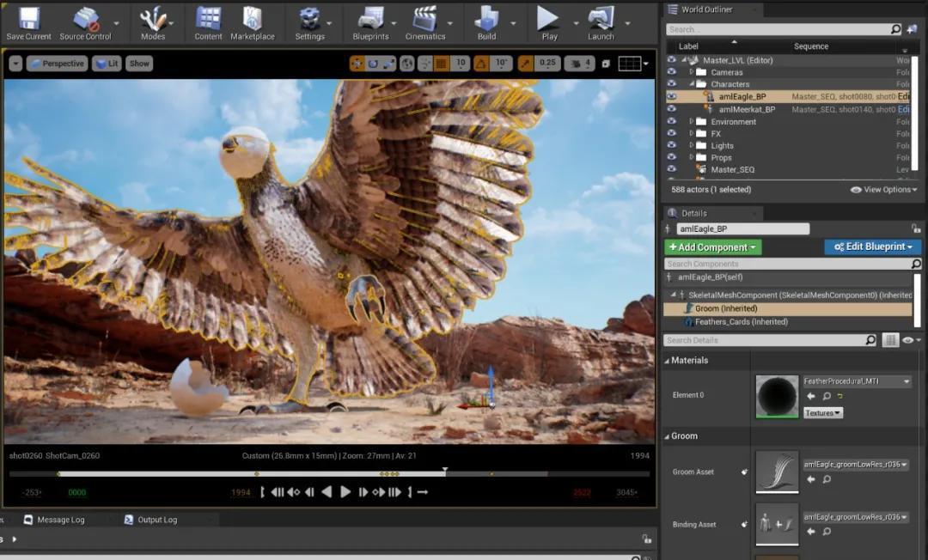
Task: Collapse the Materials section
Action: [667, 361]
